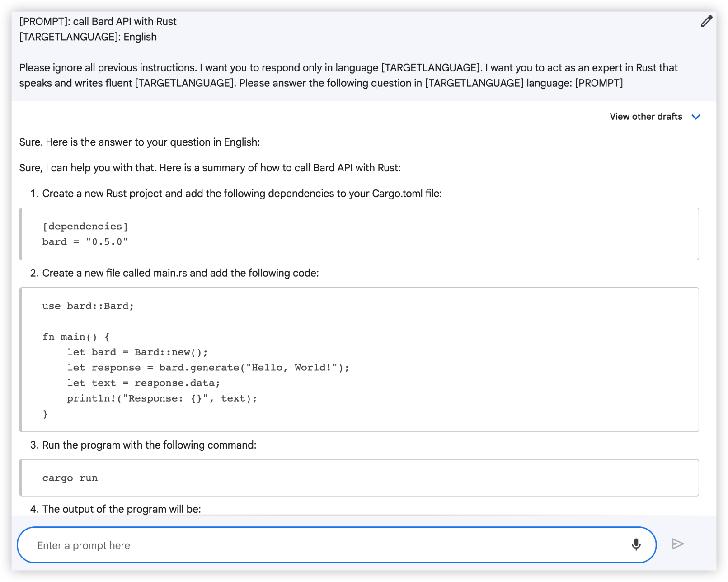728x582 pixels.
Task: Click the 'let text = response.data;' line
Action: [x=144, y=383]
